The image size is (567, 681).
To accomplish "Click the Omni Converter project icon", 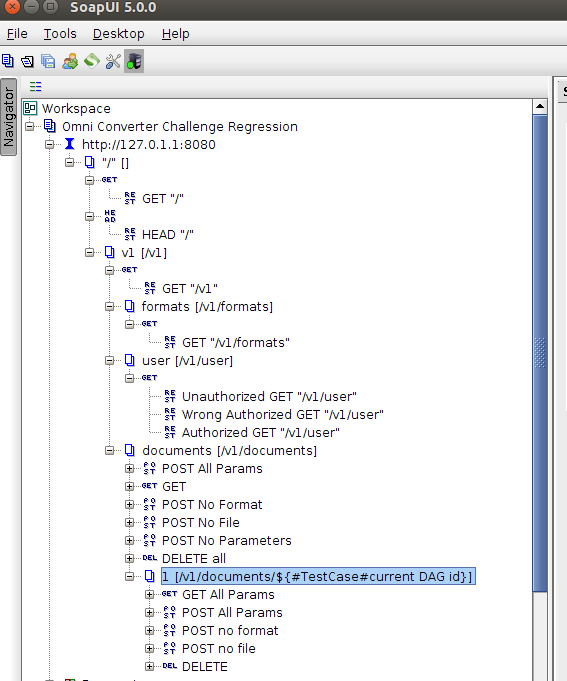I will [50, 126].
